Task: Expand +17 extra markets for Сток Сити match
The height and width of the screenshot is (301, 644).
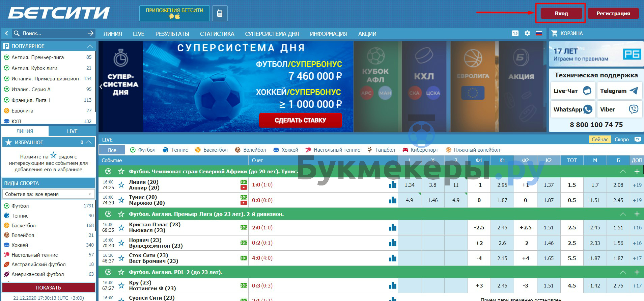Action: pos(637,258)
